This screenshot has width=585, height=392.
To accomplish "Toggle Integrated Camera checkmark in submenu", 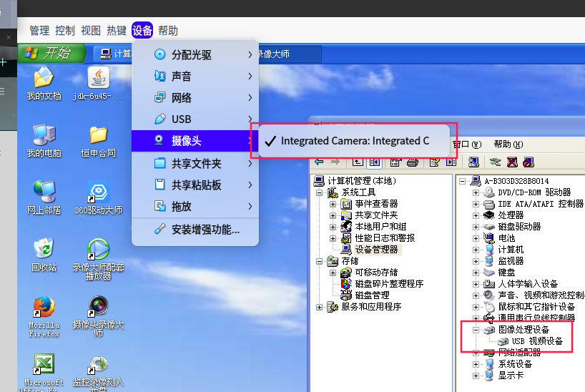I will [x=353, y=141].
